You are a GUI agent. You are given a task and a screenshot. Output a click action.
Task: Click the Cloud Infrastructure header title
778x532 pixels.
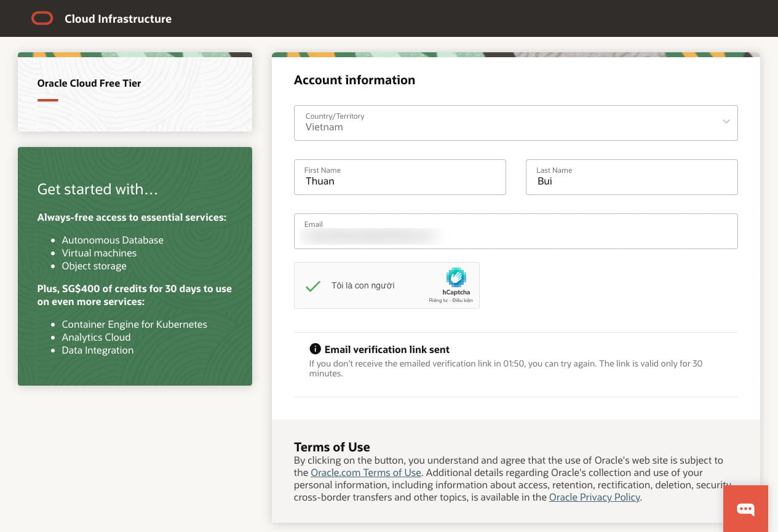tap(118, 19)
